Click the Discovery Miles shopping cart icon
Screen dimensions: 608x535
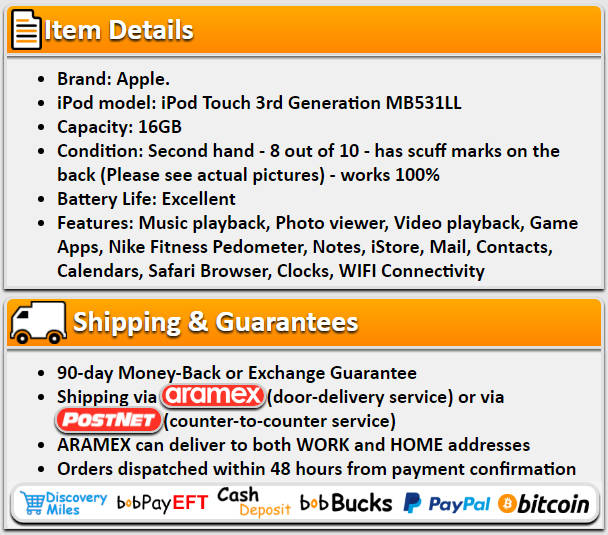click(33, 503)
